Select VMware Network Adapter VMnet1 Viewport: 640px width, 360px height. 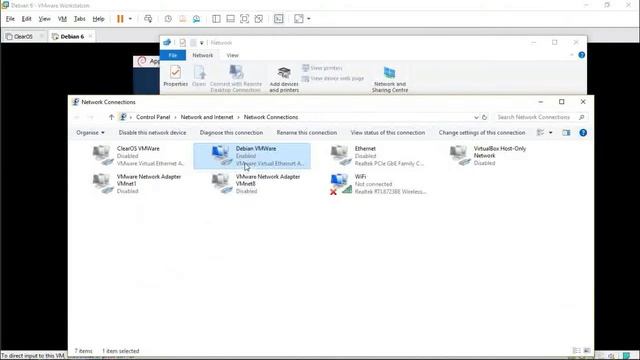coord(137,184)
